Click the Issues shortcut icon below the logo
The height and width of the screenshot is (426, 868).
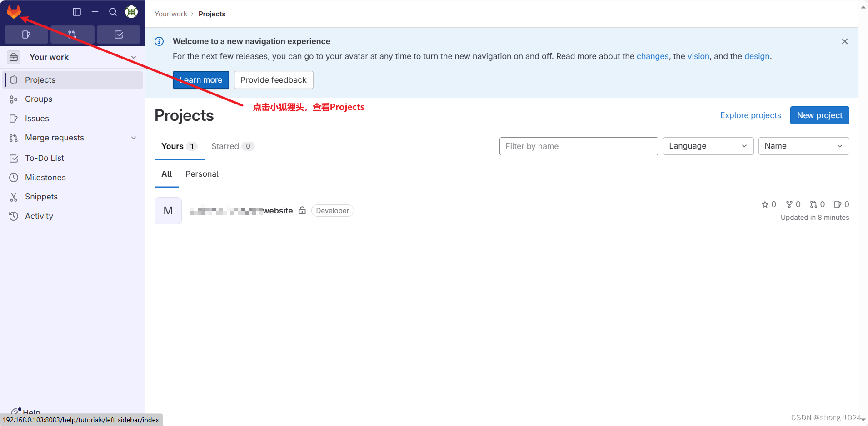click(26, 35)
